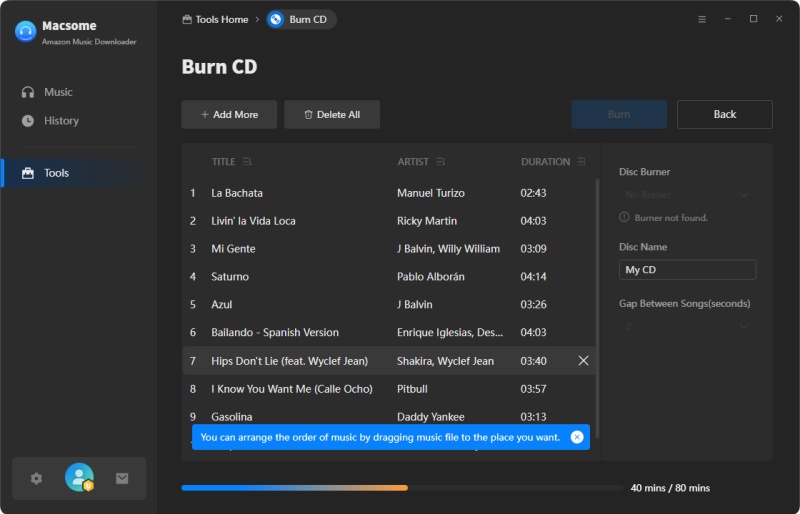800x514 pixels.
Task: Click the toolbox icon beside Tools
Action: pyautogui.click(x=28, y=173)
